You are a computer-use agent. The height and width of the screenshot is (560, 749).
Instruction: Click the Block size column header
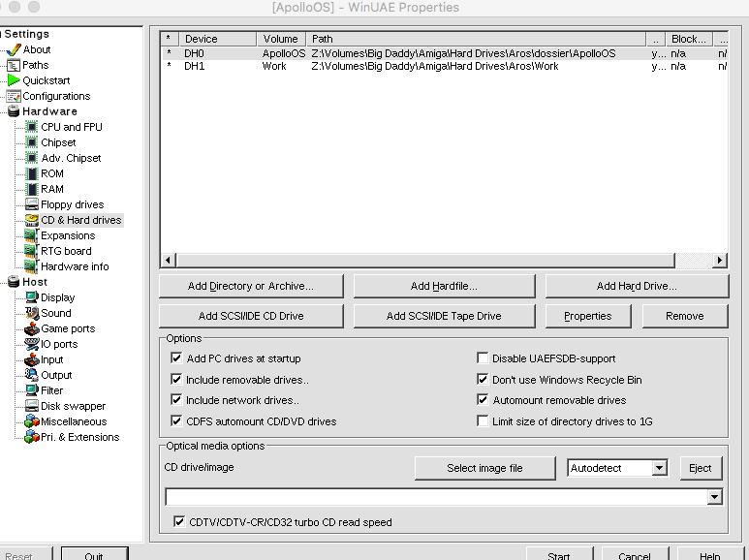tap(688, 39)
